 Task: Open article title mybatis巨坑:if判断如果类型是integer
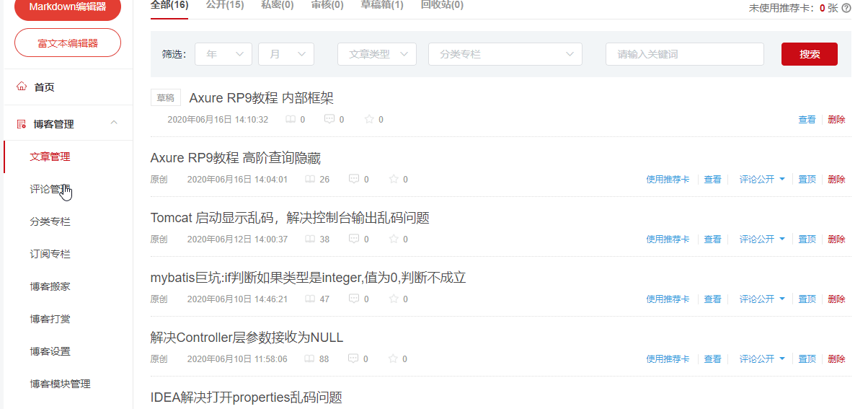pyautogui.click(x=309, y=278)
